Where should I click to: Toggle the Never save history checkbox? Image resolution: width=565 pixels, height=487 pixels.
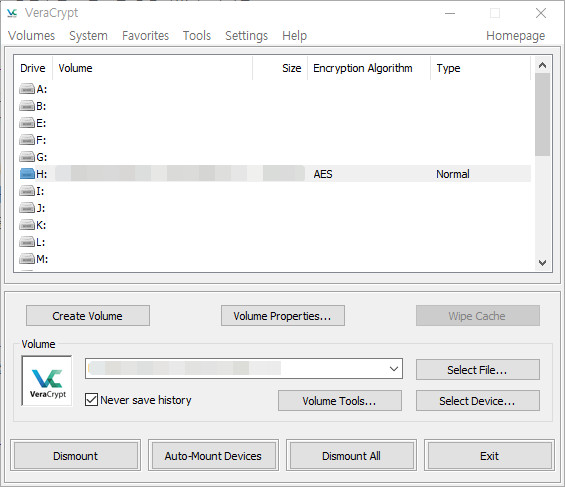(x=91, y=399)
